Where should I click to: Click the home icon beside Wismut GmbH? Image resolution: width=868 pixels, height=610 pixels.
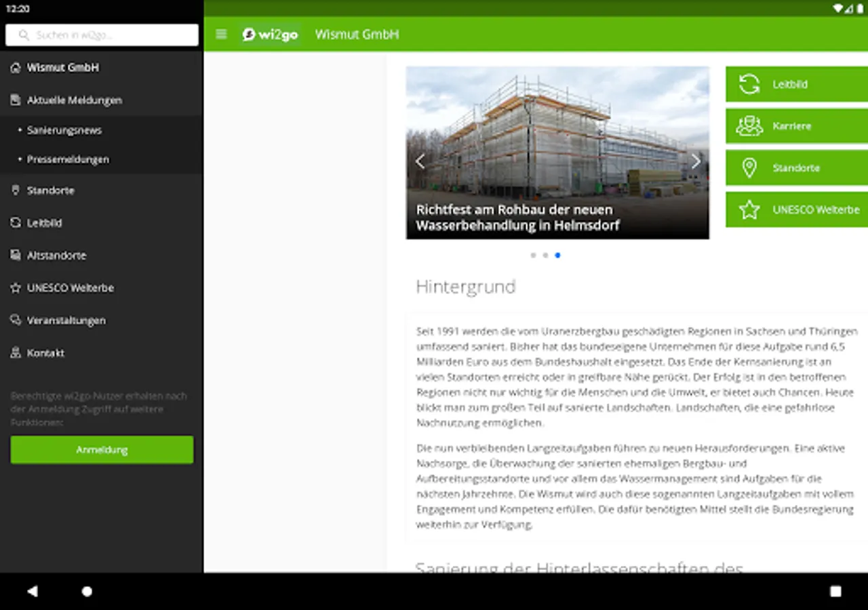pyautogui.click(x=16, y=68)
